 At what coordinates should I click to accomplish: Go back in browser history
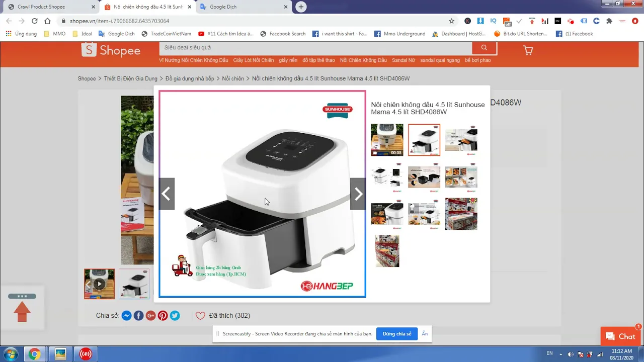tap(9, 21)
